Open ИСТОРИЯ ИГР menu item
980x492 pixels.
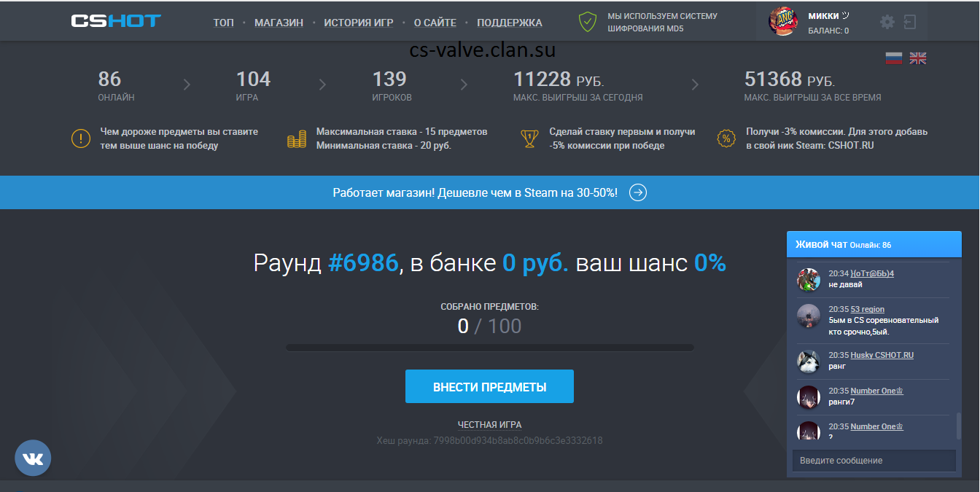click(359, 23)
